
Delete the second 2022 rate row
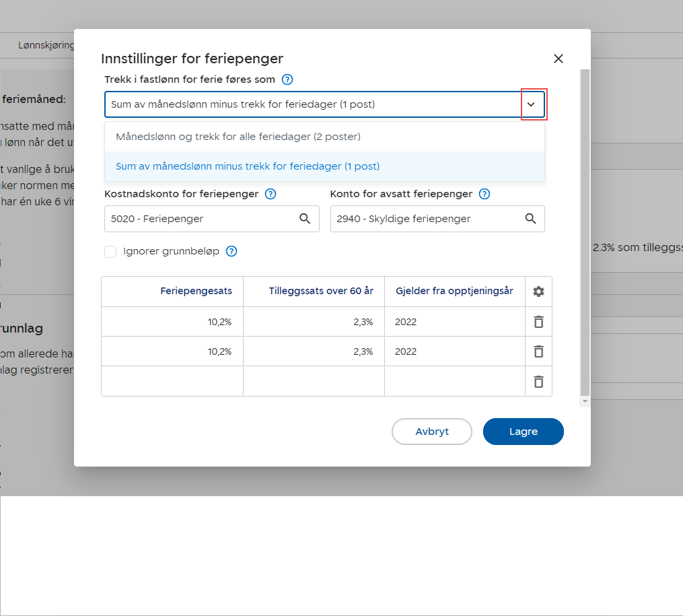click(538, 351)
